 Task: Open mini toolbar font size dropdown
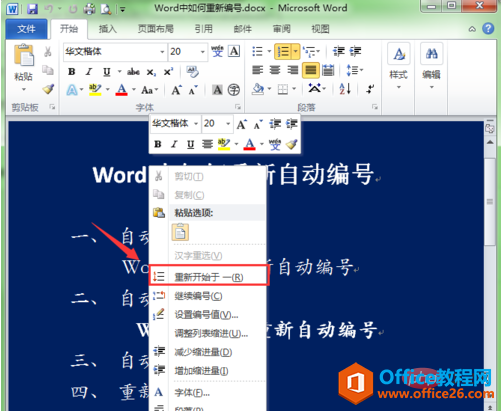point(228,124)
